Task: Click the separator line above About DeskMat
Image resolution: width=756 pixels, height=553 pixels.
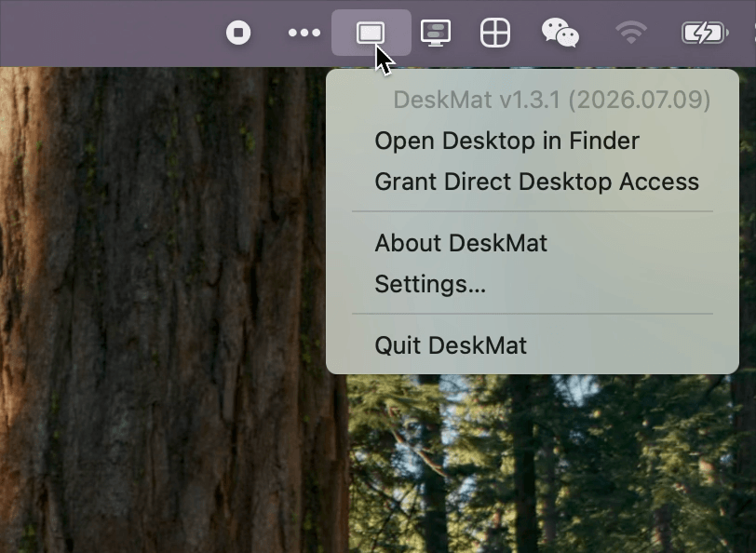Action: 533,211
